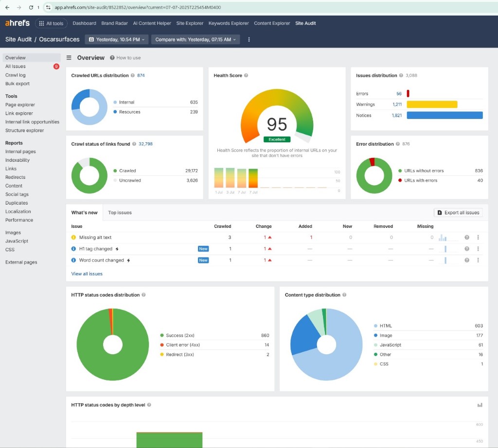Open Site Explorer in top navigation
The image size is (498, 448).
190,23
